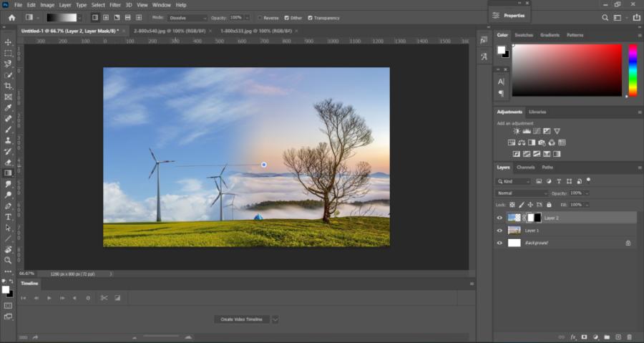Toggle the Dither checkbox
Image resolution: width=644 pixels, height=343 pixels.
[x=287, y=18]
